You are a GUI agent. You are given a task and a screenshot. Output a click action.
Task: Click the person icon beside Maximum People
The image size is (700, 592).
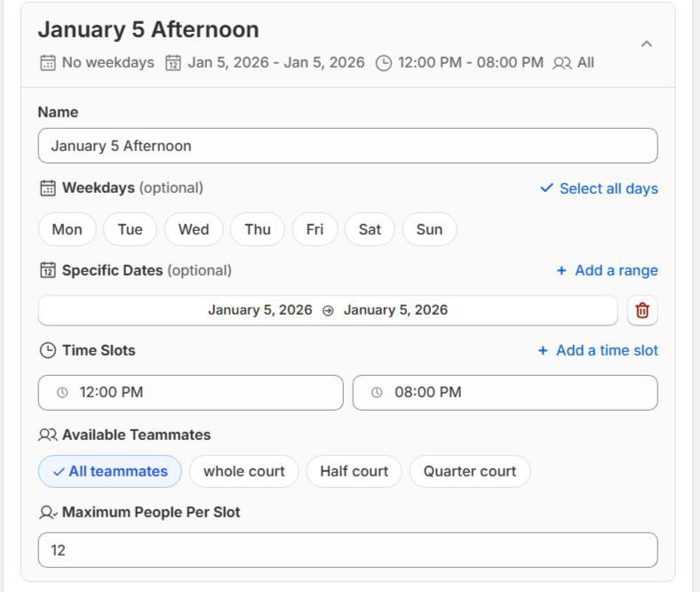48,513
